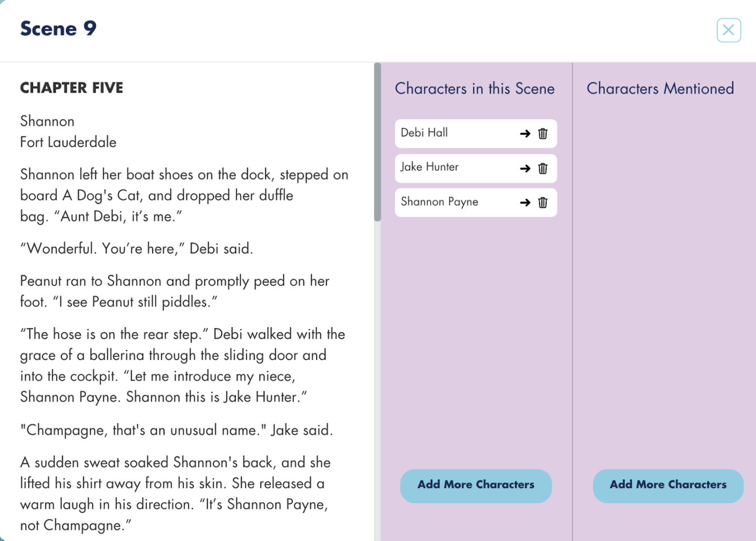Add More Characters to Mentioned list
This screenshot has height=541, width=756.
pos(668,485)
